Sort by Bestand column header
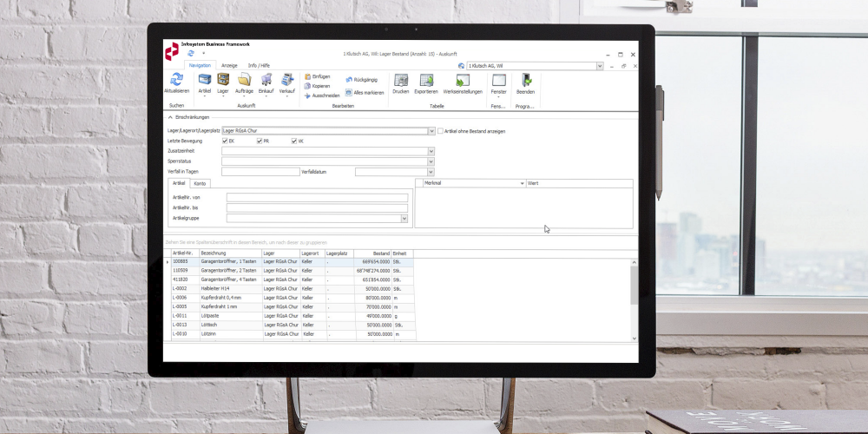Screen dimensions: 868x434 [x=372, y=253]
